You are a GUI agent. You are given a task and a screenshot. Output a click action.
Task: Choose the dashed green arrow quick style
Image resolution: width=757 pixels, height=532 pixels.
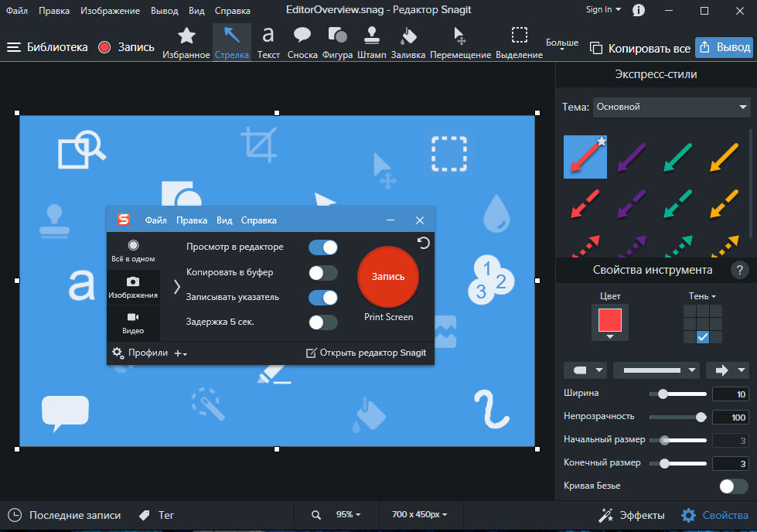(x=678, y=203)
